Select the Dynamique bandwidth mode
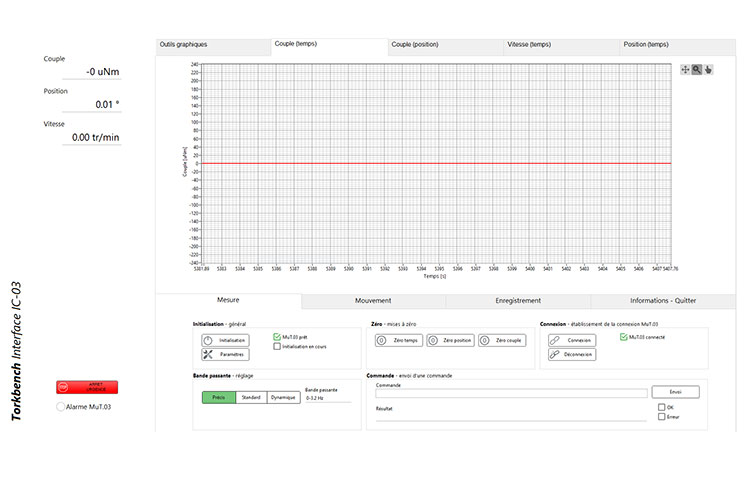Screen dimensions: 750x500 point(283,398)
